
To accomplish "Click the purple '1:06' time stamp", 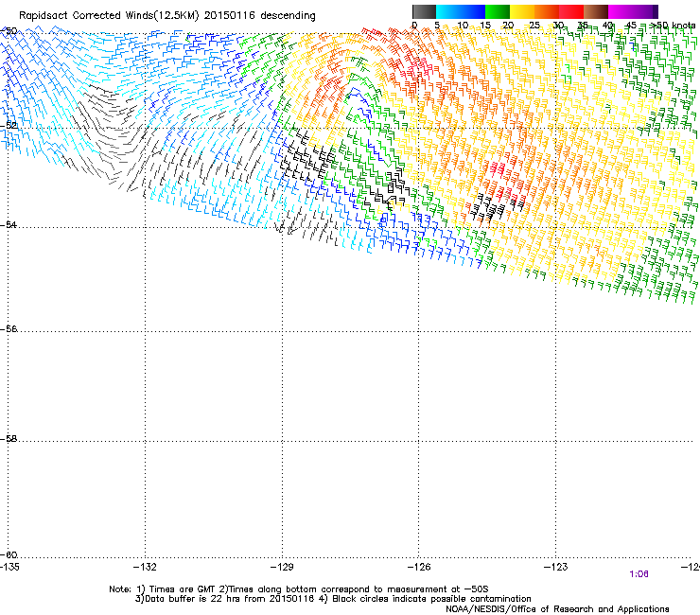I will click(639, 574).
